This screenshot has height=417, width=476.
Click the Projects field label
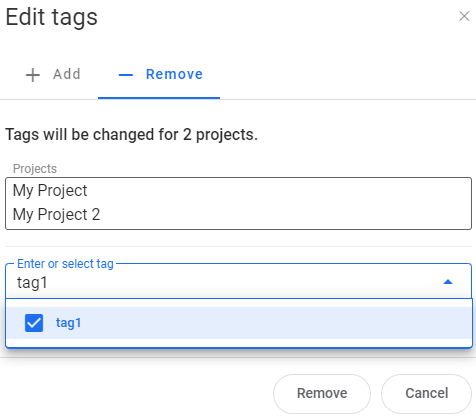pos(35,169)
